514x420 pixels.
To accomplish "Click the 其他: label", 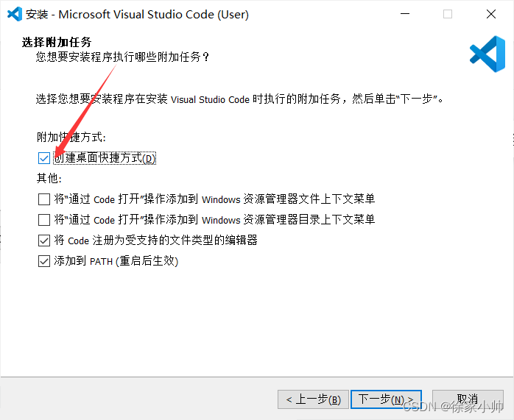I will [49, 179].
